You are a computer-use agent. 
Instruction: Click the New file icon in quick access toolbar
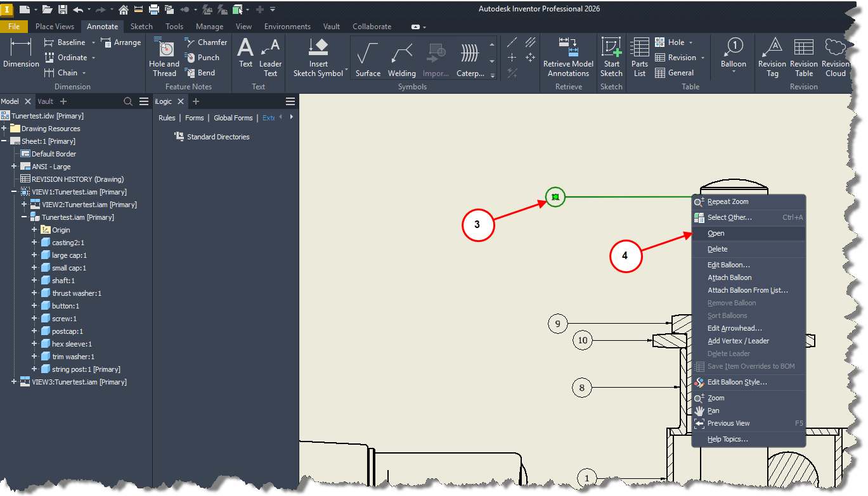pyautogui.click(x=24, y=10)
